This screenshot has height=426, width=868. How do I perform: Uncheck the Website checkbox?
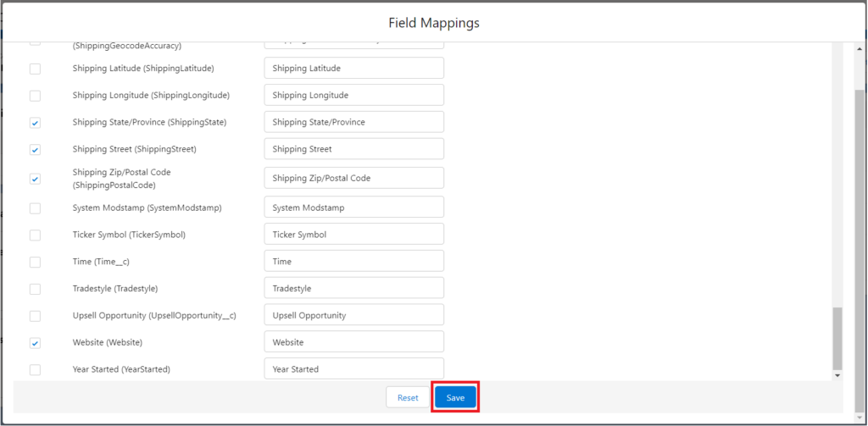click(35, 343)
